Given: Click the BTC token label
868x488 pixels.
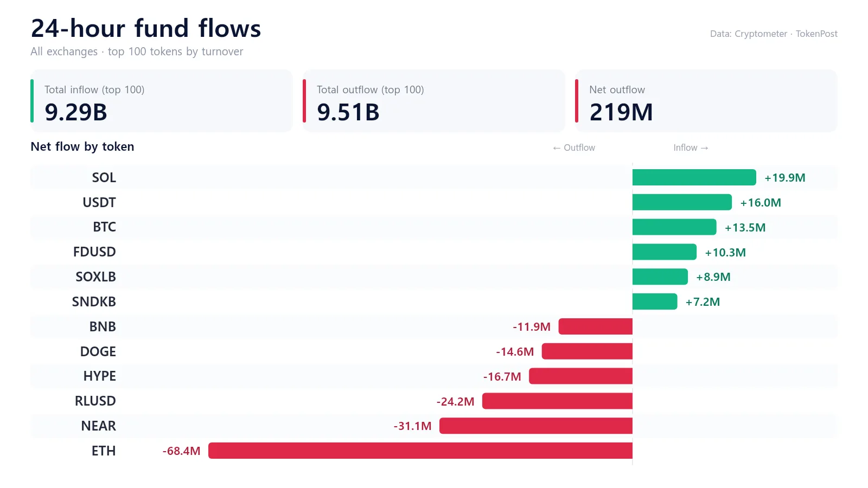Looking at the screenshot, I should 105,227.
